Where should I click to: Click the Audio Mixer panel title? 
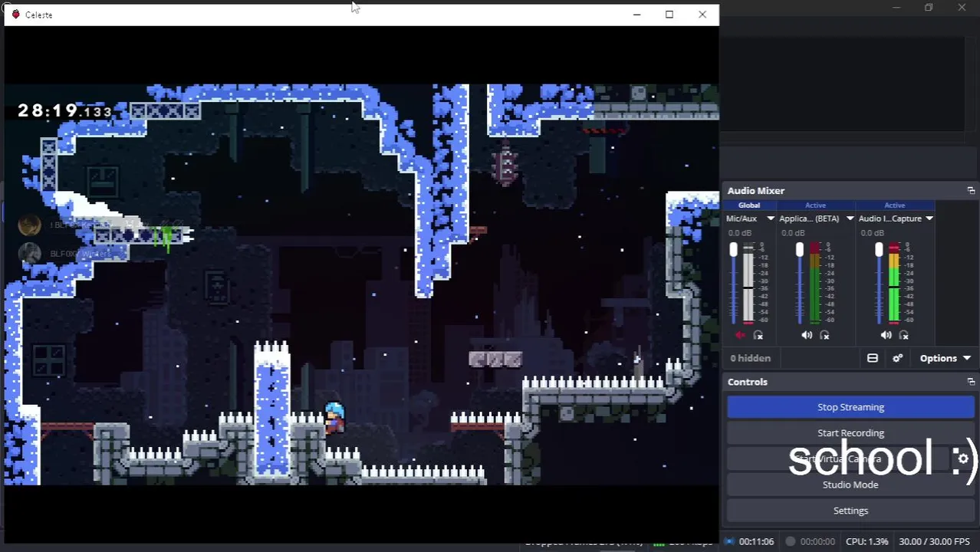click(756, 190)
